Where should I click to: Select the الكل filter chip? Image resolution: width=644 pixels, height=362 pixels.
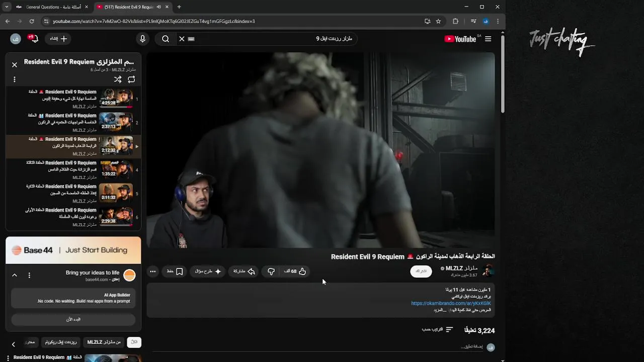(x=134, y=342)
